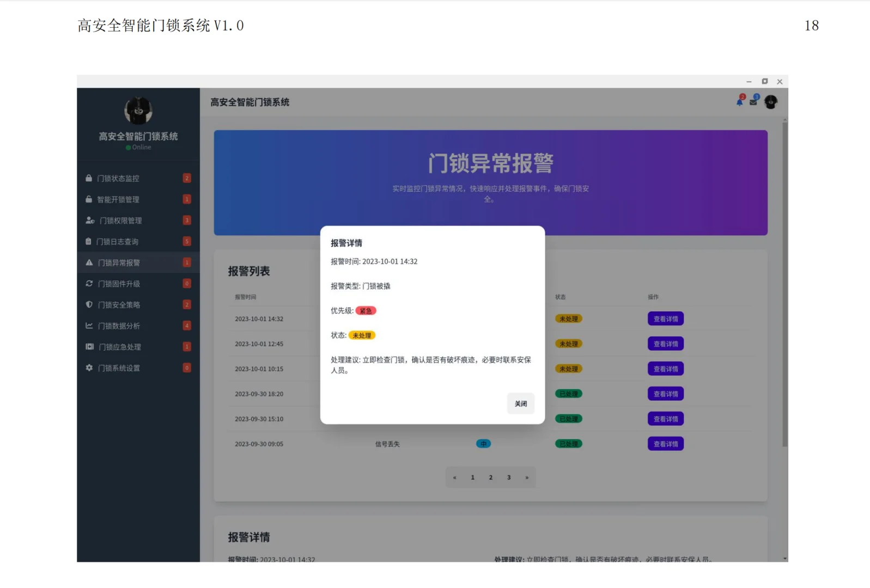
Task: View details for 2023-10-01 12:45 alarm
Action: pos(666,344)
